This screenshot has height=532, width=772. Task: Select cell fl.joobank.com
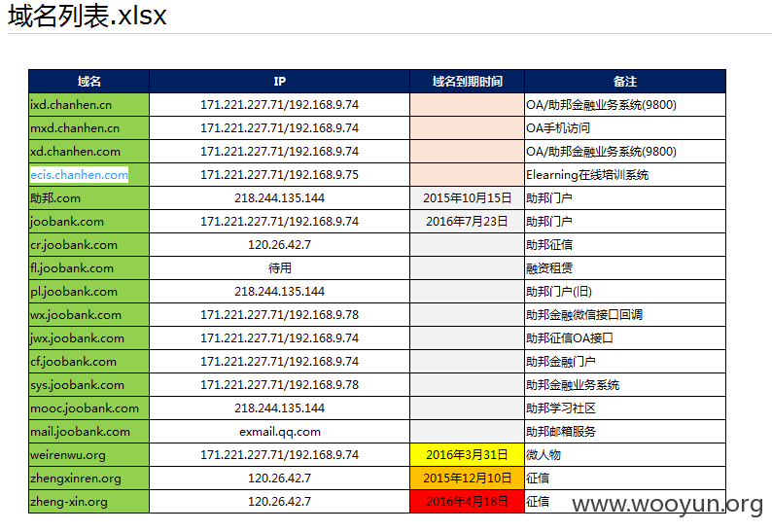pyautogui.click(x=89, y=268)
